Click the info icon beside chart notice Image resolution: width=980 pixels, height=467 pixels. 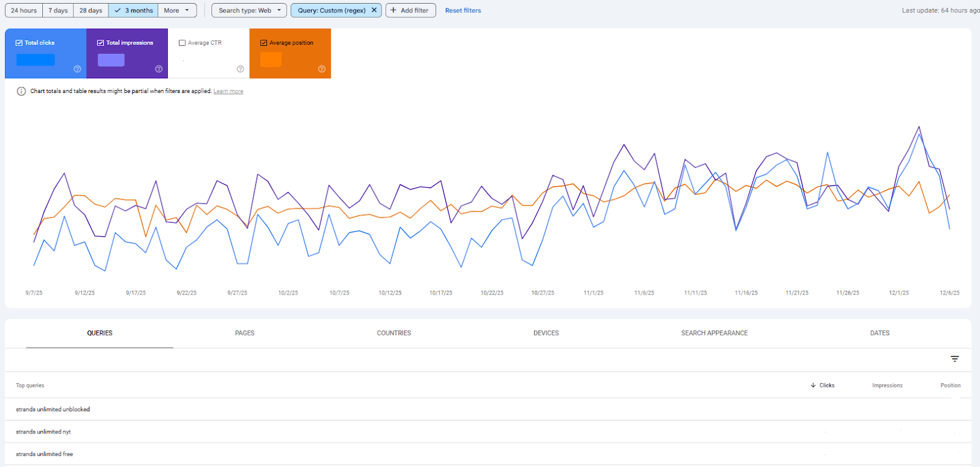click(x=21, y=91)
